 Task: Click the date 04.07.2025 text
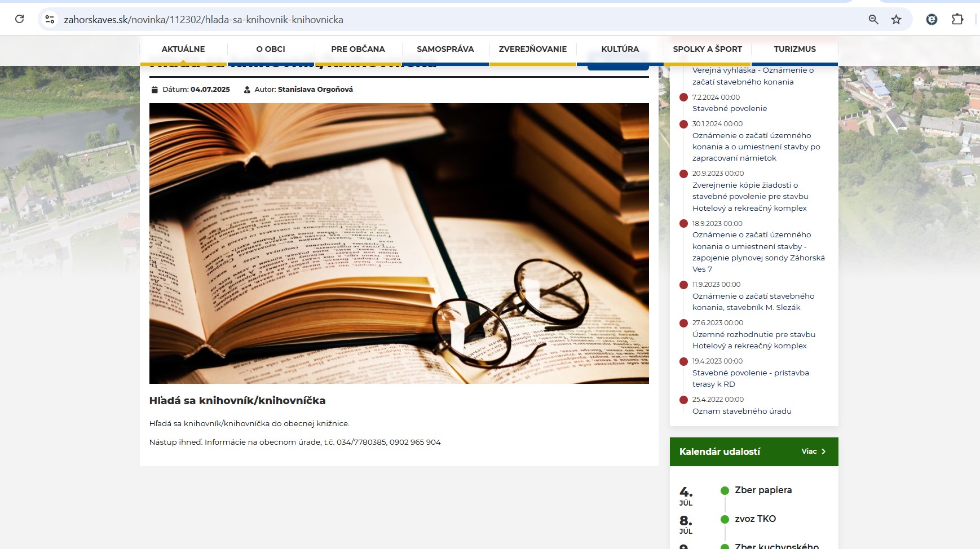point(210,90)
